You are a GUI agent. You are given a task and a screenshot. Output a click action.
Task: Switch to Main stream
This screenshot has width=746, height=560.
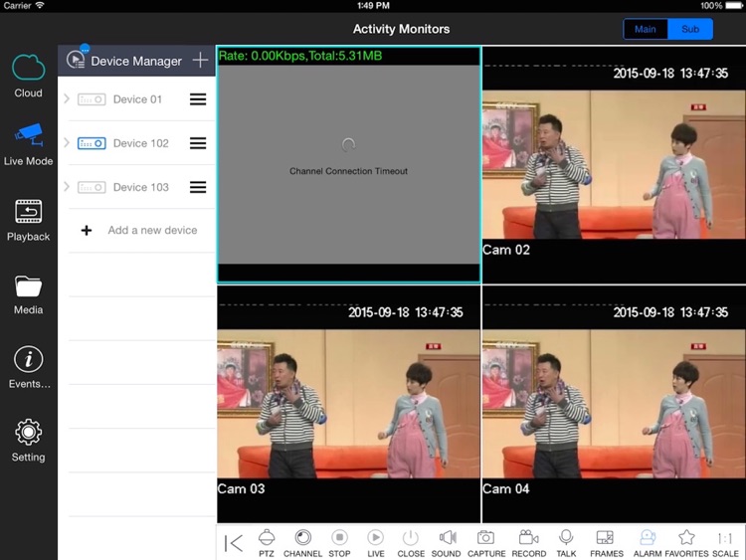click(646, 29)
